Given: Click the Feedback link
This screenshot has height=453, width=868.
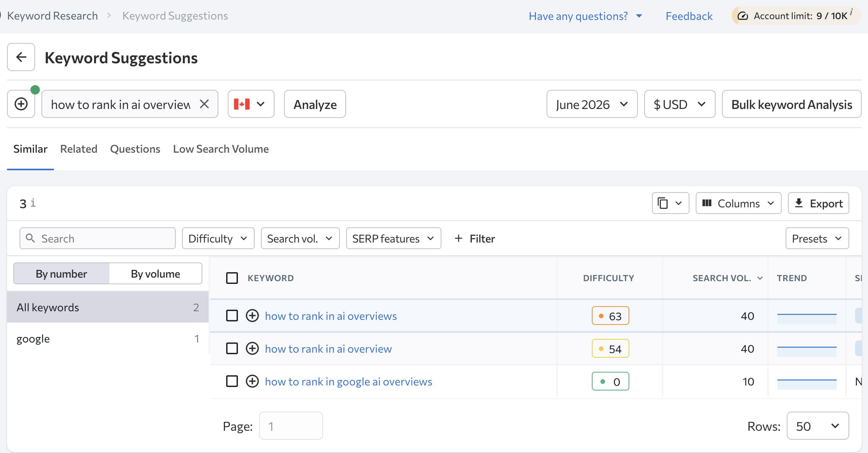Looking at the screenshot, I should click(x=689, y=16).
